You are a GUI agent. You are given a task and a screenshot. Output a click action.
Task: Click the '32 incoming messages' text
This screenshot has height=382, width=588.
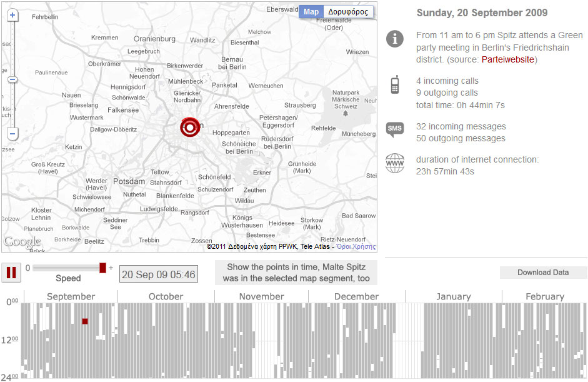point(461,126)
